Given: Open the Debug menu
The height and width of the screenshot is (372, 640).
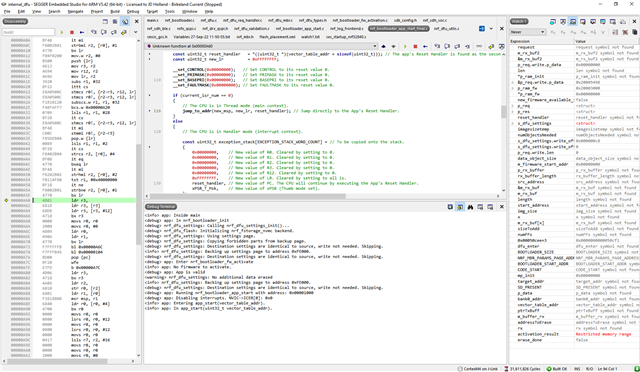Looking at the screenshot, I should 133,11.
